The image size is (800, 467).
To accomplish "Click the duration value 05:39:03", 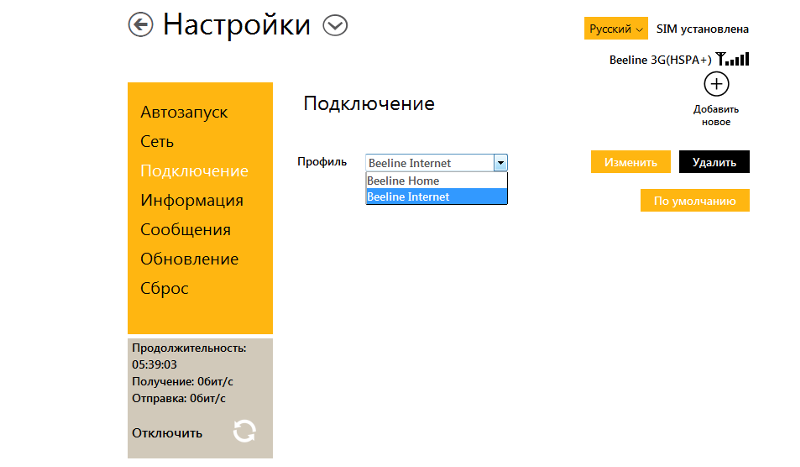I will [155, 365].
